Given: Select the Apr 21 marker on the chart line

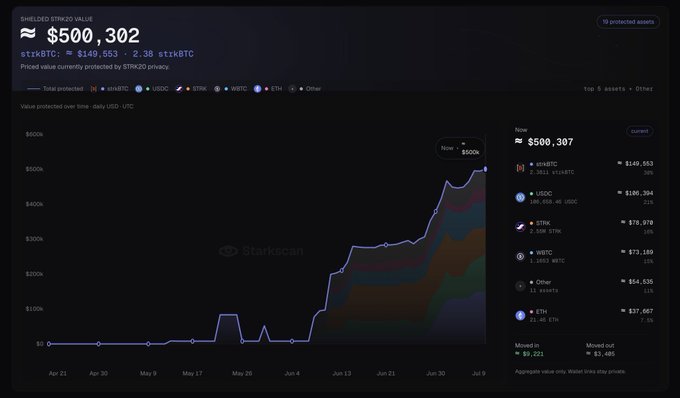Looking at the screenshot, I should tap(49, 344).
